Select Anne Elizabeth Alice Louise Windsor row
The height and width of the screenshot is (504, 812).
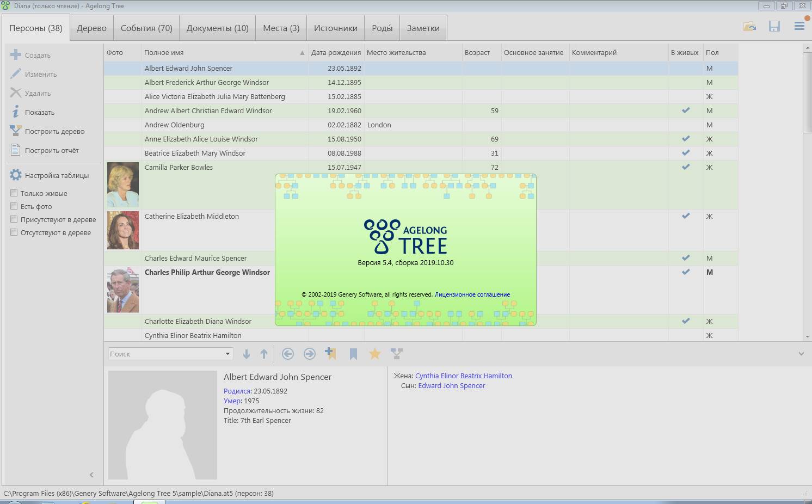coord(421,139)
